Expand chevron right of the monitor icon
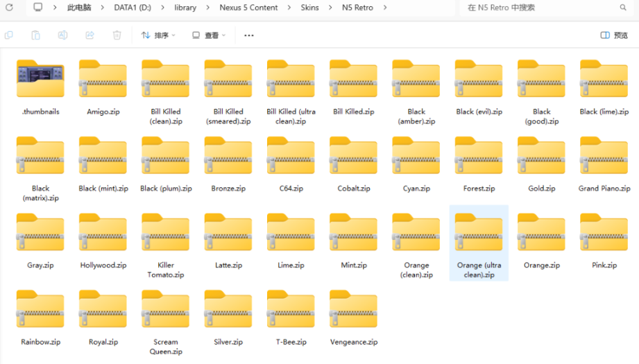The image size is (639, 364). coord(55,8)
